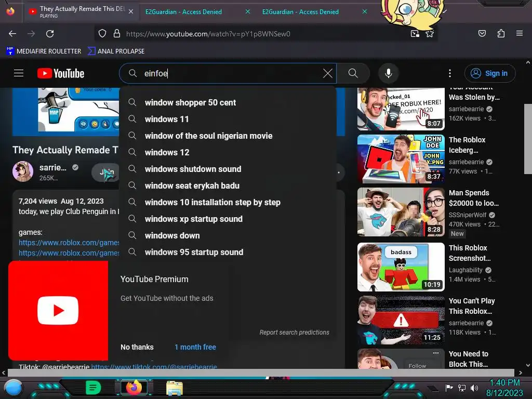
Task: Open The Roblox Iceberg video thumbnail
Action: point(401,159)
